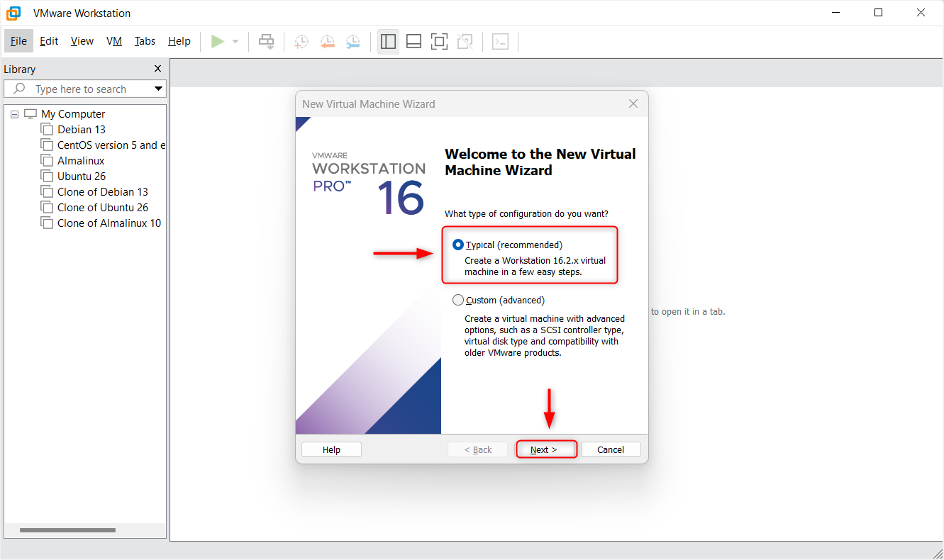Click the My Computer tree label

point(73,113)
